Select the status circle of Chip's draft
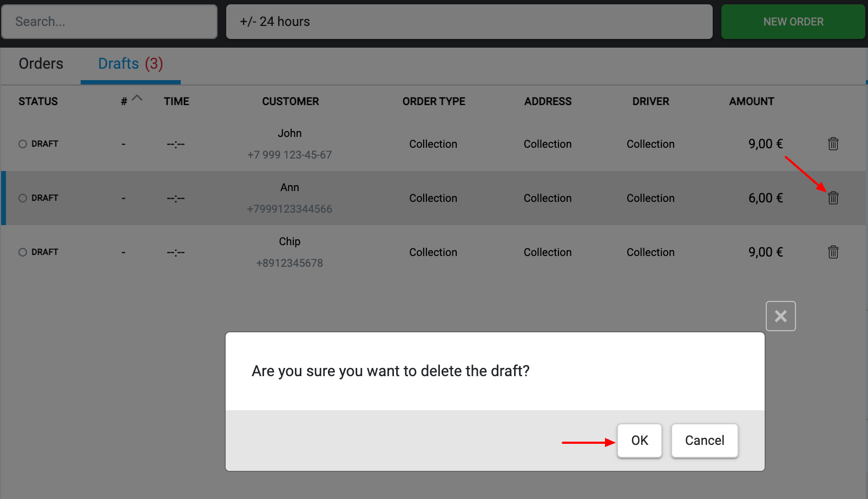Screen dimensions: 868x499 pyautogui.click(x=23, y=252)
